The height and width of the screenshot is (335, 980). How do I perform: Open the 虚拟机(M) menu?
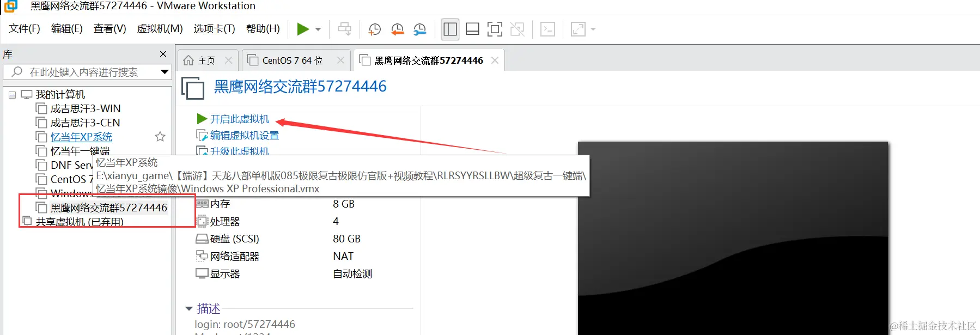coord(160,29)
